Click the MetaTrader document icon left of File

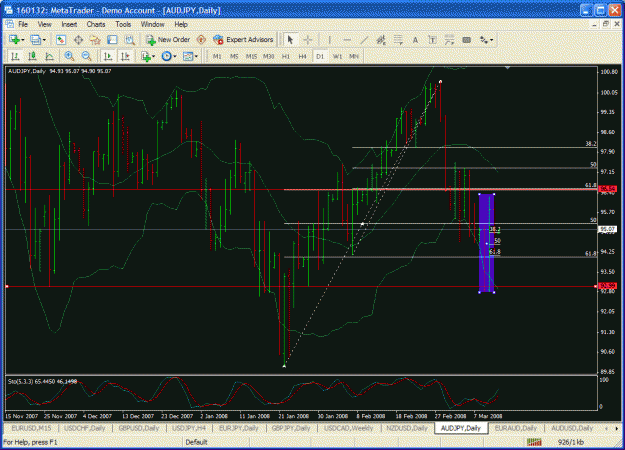coord(9,24)
